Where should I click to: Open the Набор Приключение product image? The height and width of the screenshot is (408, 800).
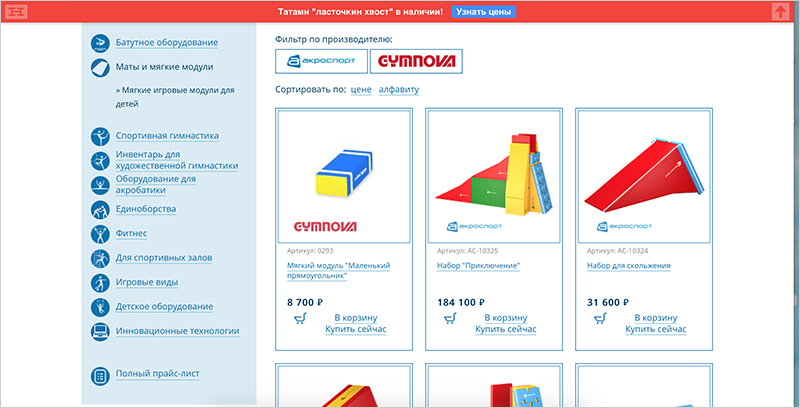(x=494, y=176)
